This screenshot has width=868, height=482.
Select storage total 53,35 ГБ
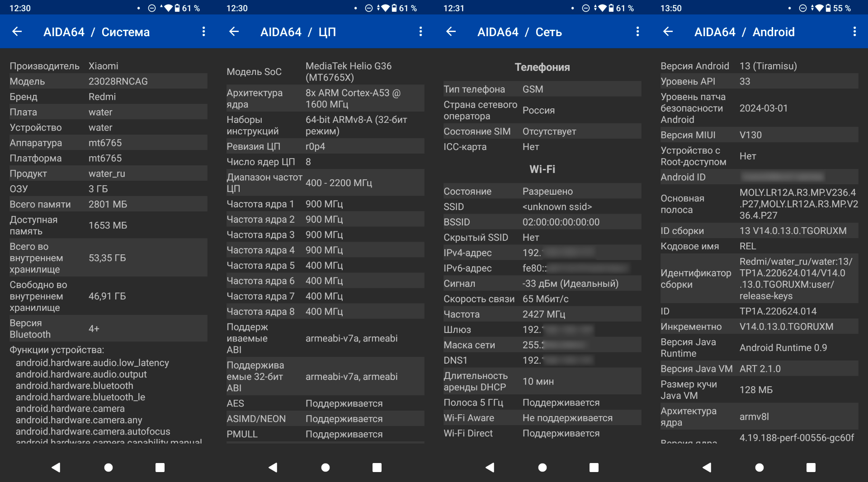(107, 258)
